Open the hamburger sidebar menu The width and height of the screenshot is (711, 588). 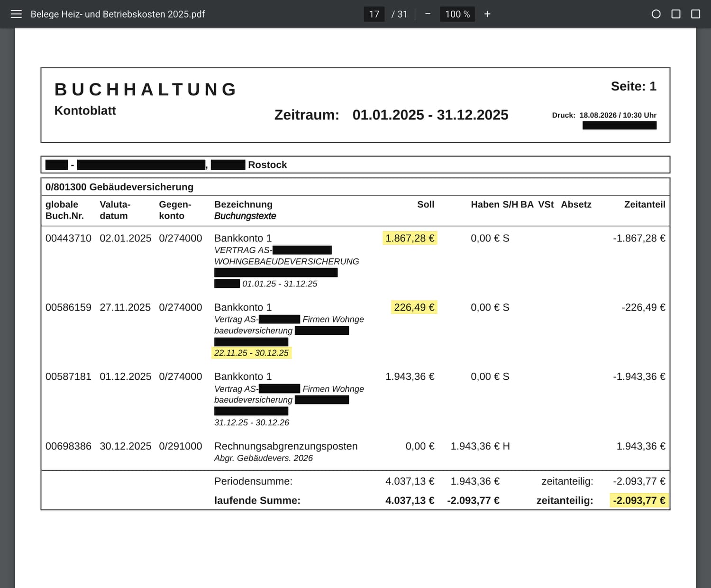(x=16, y=14)
